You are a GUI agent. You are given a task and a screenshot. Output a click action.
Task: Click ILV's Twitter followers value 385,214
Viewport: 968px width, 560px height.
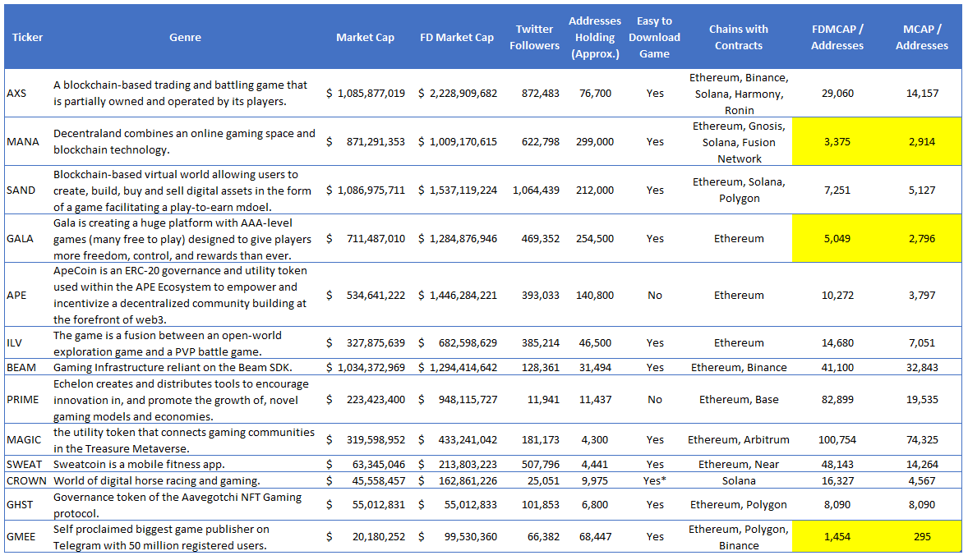click(534, 342)
